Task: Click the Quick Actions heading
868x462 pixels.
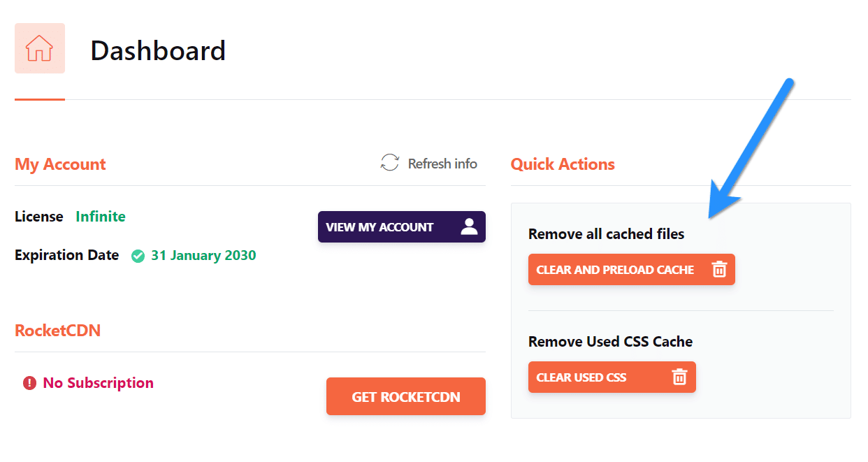Action: coord(563,164)
